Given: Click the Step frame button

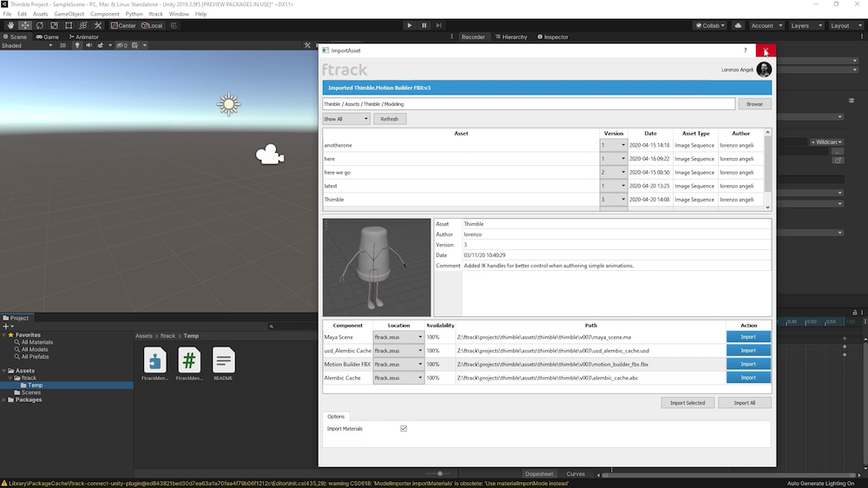Looking at the screenshot, I should [438, 25].
